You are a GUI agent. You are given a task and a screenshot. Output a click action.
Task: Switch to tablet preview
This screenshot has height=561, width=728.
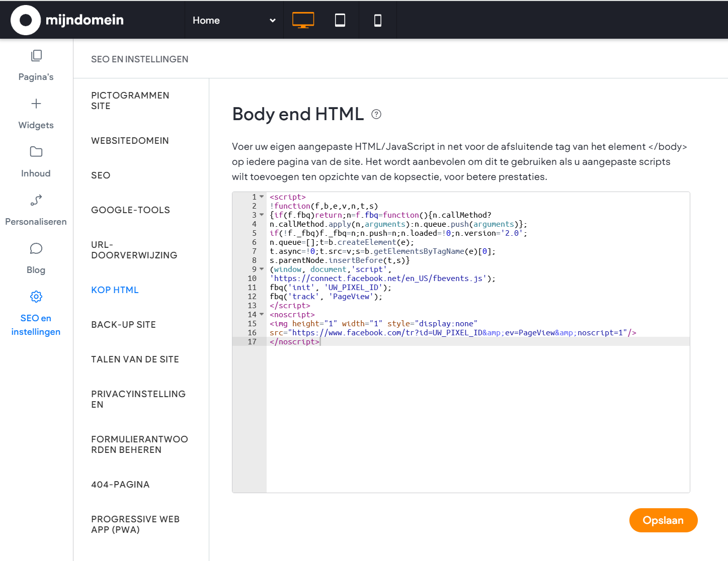pyautogui.click(x=340, y=20)
